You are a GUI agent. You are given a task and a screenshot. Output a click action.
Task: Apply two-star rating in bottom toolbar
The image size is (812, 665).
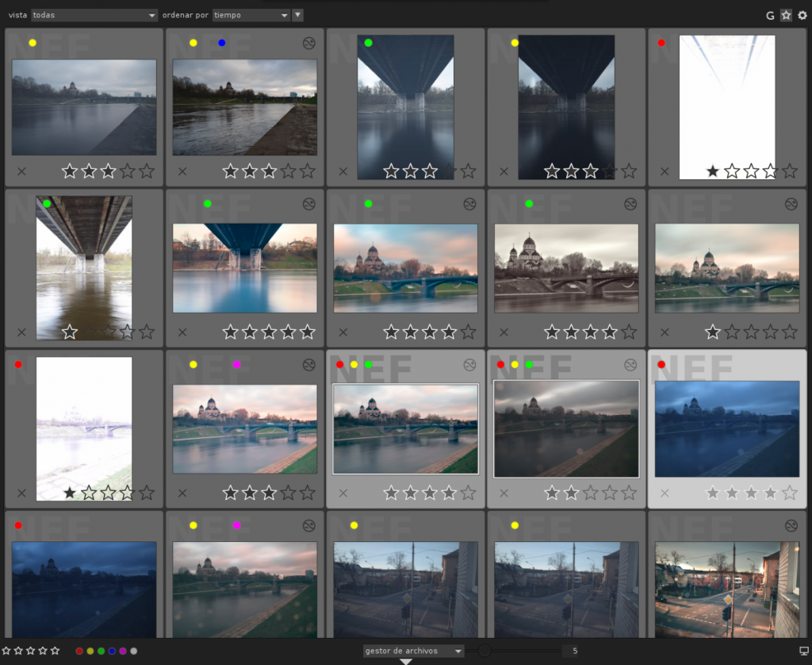click(x=19, y=651)
